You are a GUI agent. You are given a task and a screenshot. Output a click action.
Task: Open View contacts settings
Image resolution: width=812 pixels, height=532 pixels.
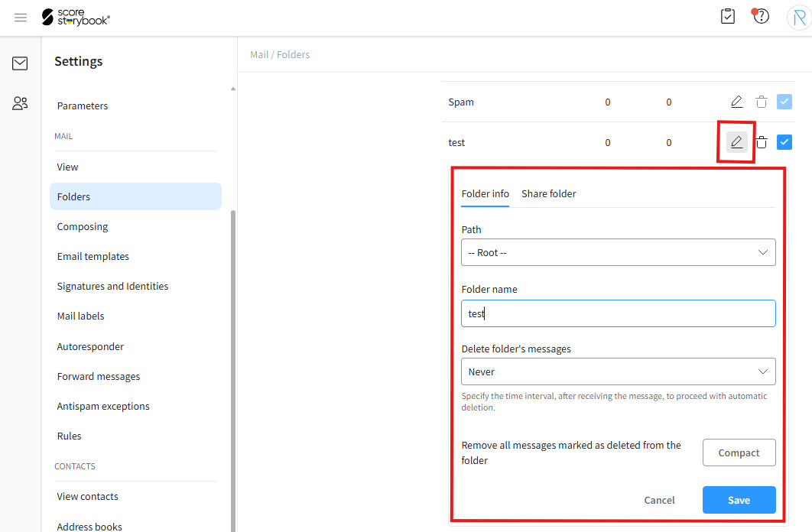click(87, 497)
